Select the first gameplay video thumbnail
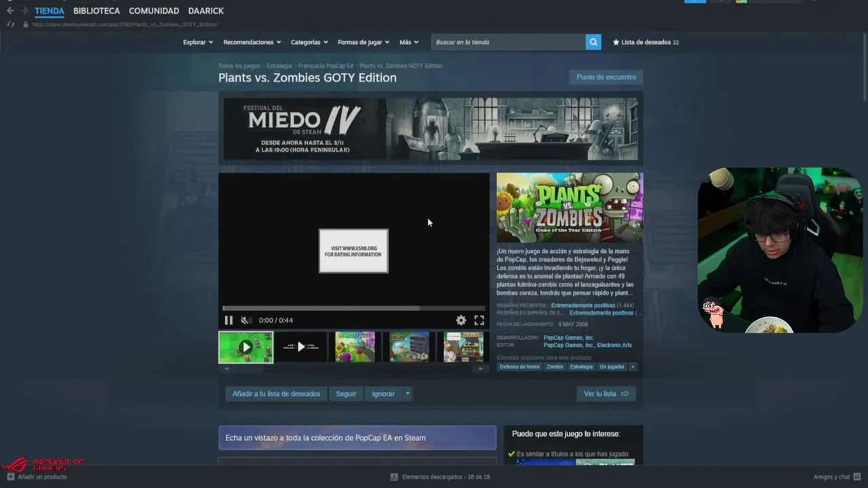Screen dimensions: 868x488 [x=246, y=347]
